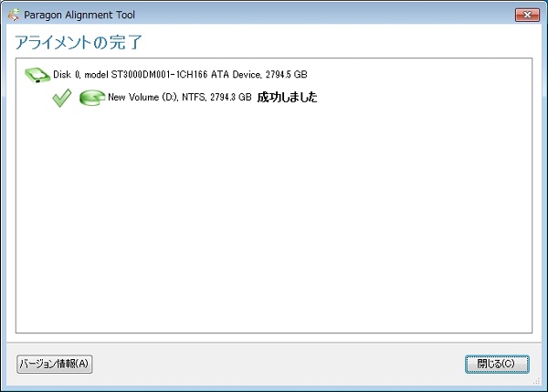Screen dimensions: 548x392
Task: Click the empty space between the bottom buttons
Action: tap(279, 364)
